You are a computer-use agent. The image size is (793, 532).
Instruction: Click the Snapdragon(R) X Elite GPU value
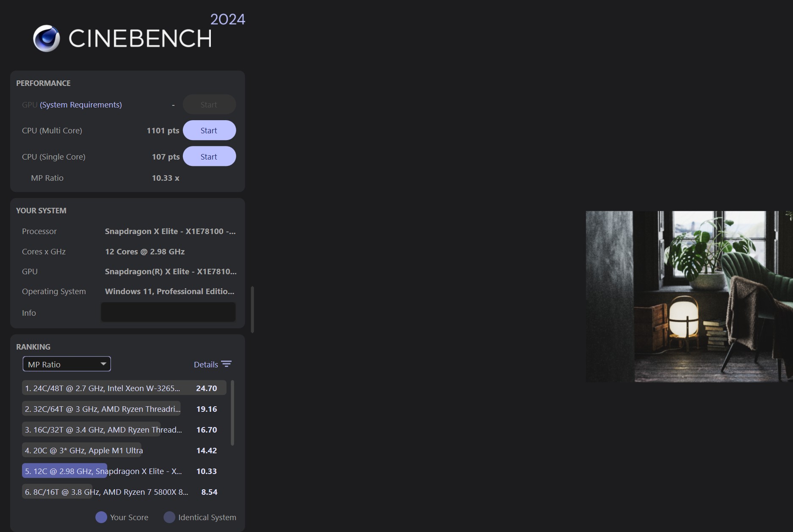tap(171, 271)
